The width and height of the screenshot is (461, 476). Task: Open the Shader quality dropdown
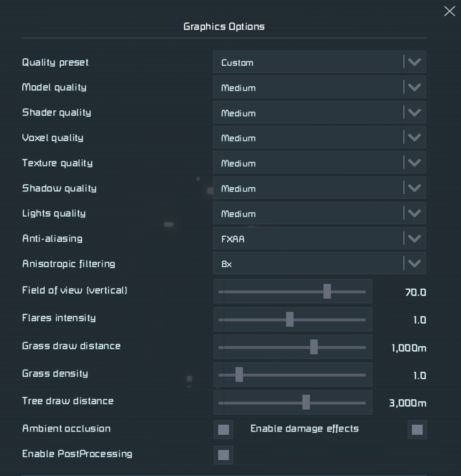319,113
